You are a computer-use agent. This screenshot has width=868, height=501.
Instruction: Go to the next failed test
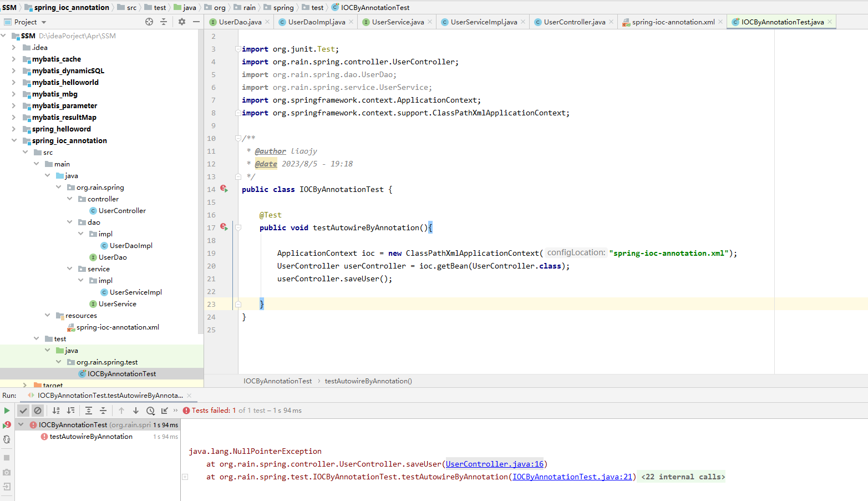point(136,411)
